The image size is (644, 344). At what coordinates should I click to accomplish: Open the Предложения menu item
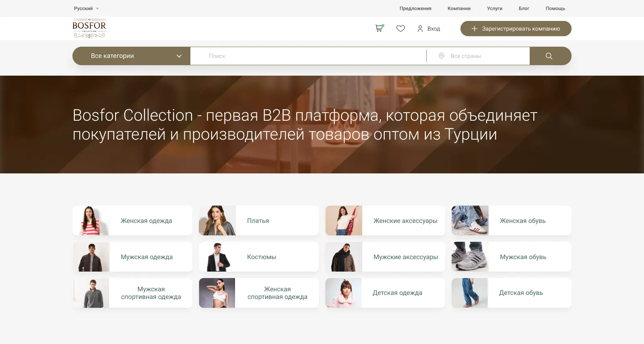coord(415,8)
